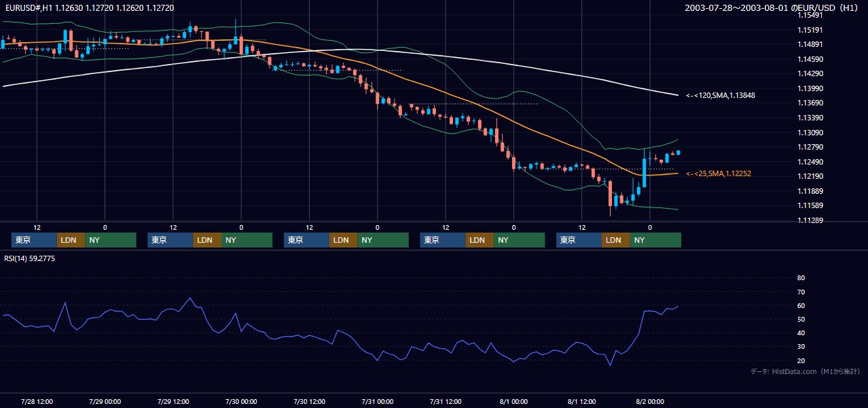Click price axis value 1.11289
The image size is (868, 408).
pos(811,220)
